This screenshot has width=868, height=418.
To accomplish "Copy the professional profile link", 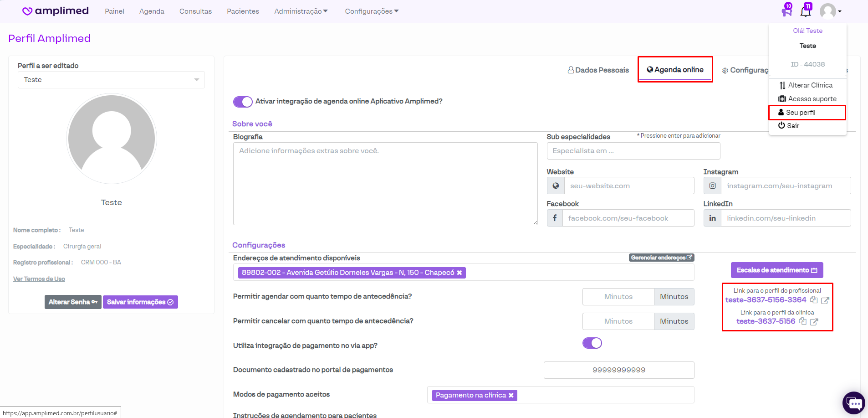I will coord(814,300).
